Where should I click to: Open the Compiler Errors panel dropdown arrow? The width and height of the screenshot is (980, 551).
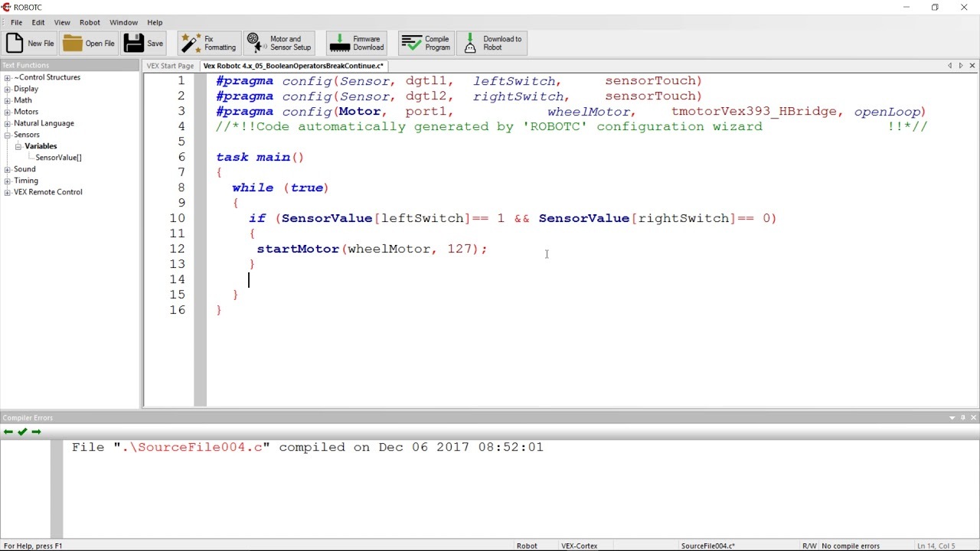point(952,418)
